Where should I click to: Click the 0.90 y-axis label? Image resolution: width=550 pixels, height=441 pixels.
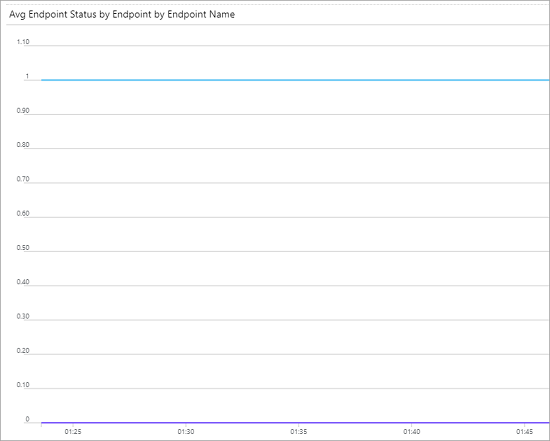(23, 111)
